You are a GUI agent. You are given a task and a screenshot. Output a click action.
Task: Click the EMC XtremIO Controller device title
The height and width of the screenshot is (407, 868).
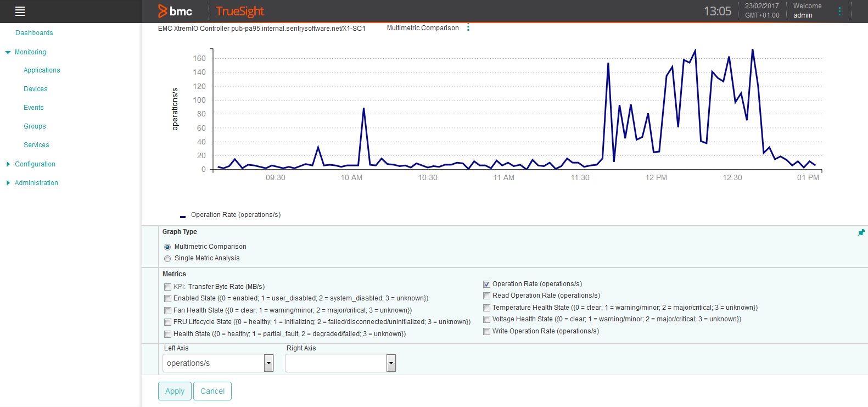coord(262,29)
